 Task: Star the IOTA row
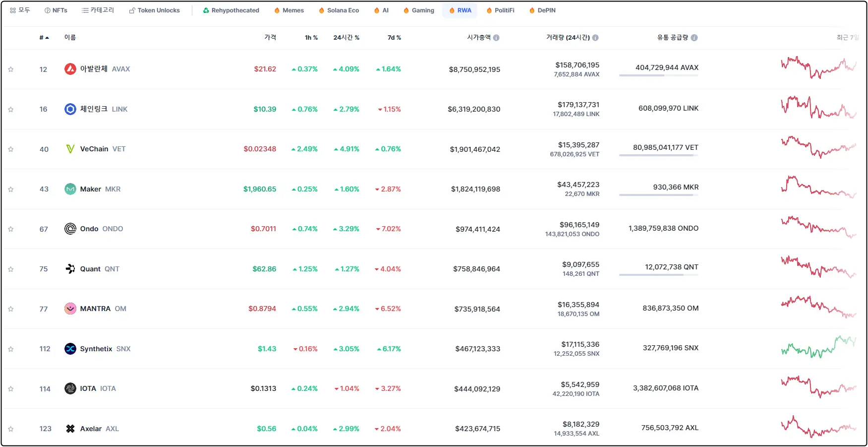click(11, 389)
